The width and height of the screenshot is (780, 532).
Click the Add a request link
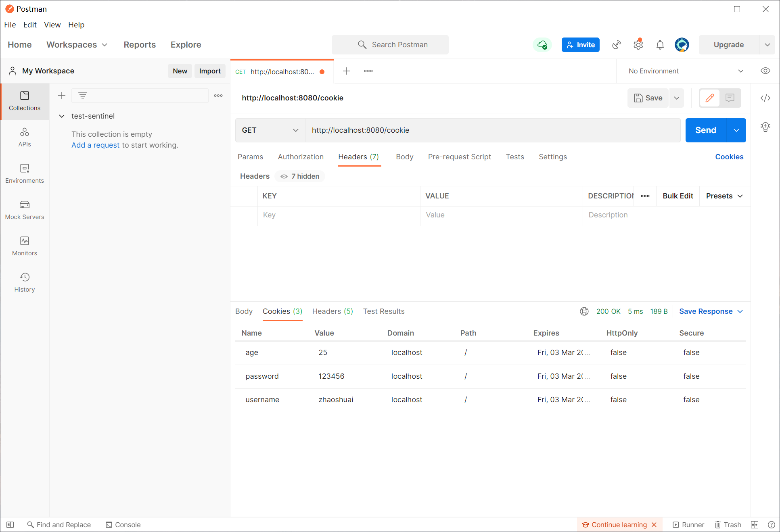(x=96, y=145)
